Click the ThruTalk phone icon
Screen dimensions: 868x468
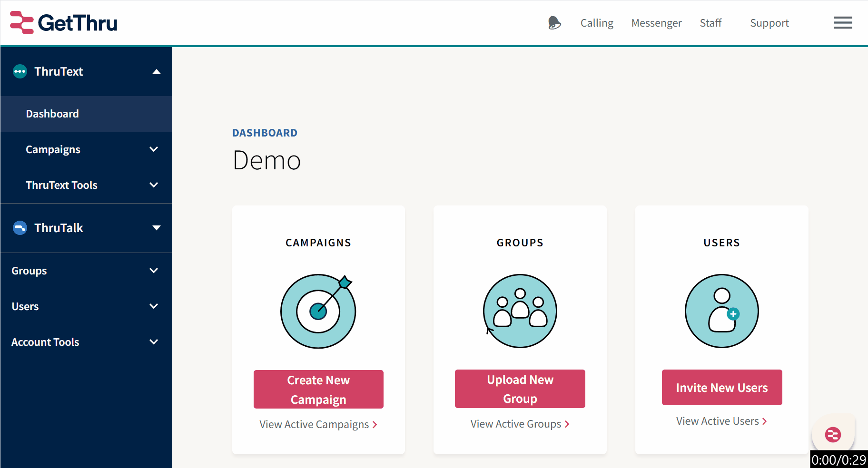[x=20, y=228]
